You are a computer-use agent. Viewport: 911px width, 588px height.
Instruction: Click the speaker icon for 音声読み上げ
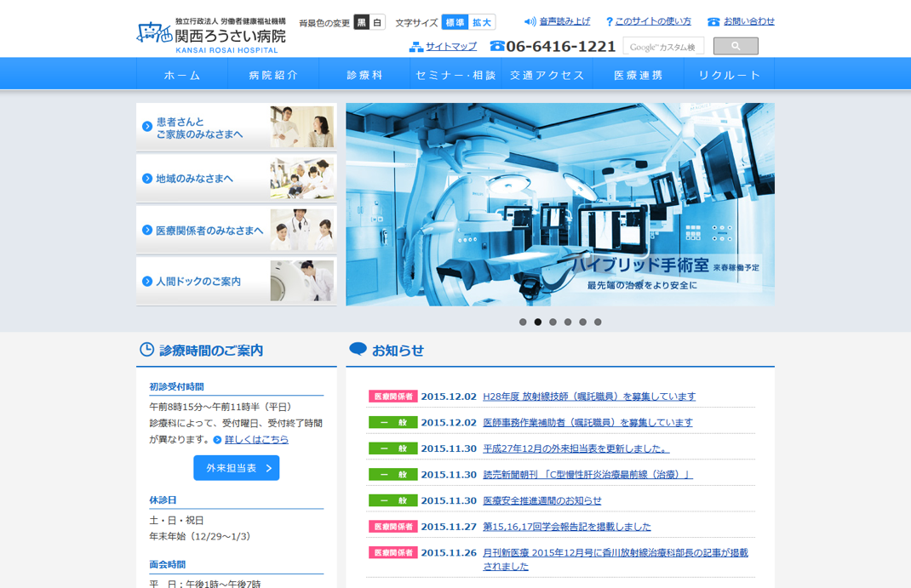[530, 21]
